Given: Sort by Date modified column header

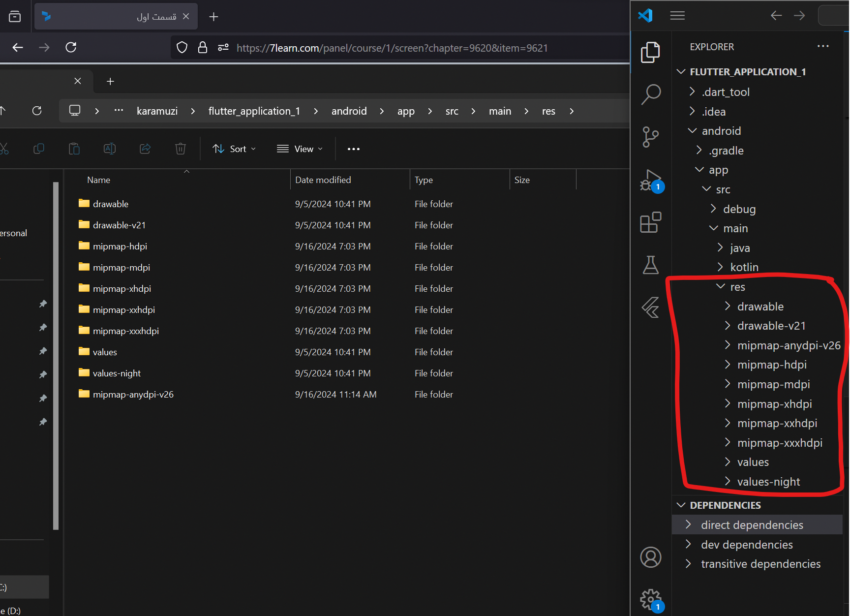Looking at the screenshot, I should pyautogui.click(x=323, y=180).
